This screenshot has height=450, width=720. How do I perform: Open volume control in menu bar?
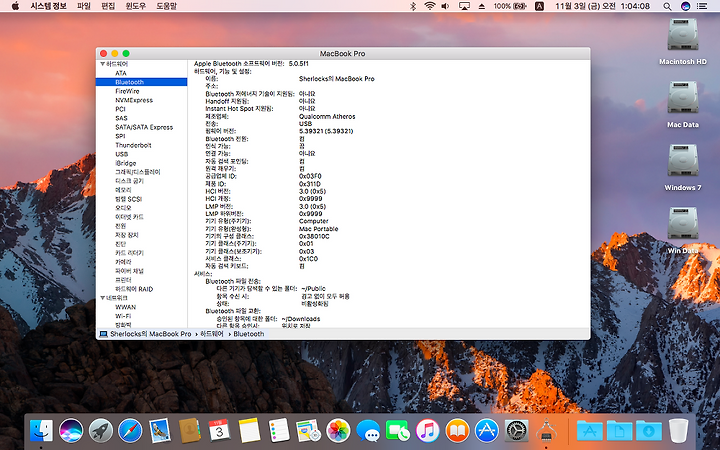coord(445,6)
